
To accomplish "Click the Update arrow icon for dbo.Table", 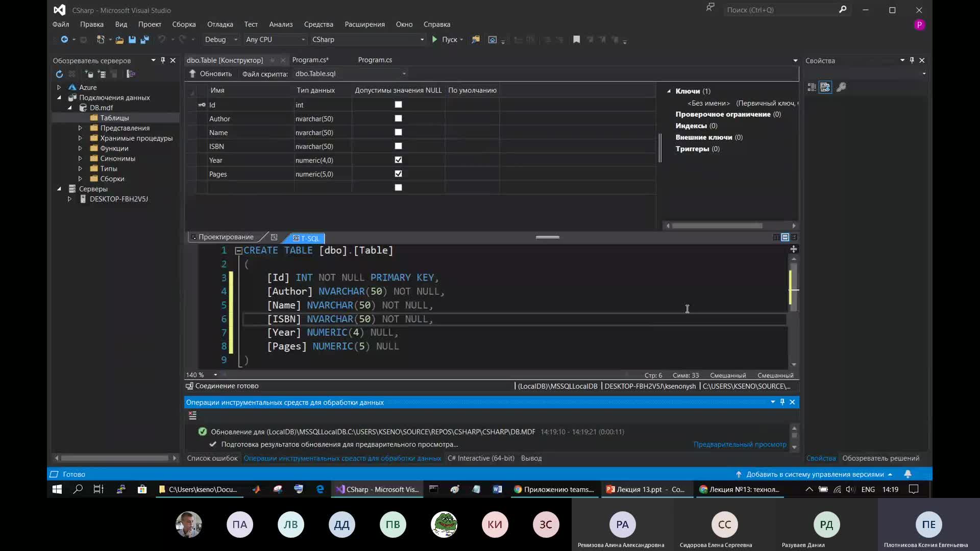I will pyautogui.click(x=192, y=73).
